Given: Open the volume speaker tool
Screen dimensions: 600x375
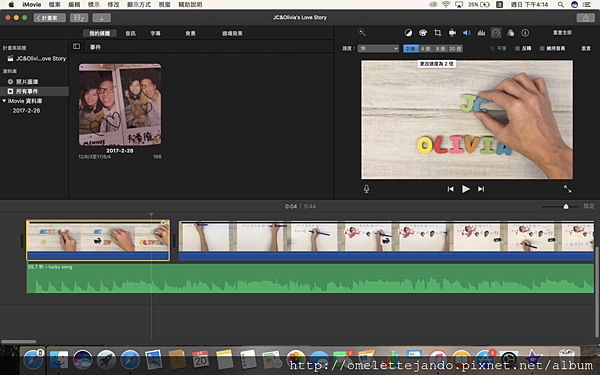Looking at the screenshot, I should (466, 33).
